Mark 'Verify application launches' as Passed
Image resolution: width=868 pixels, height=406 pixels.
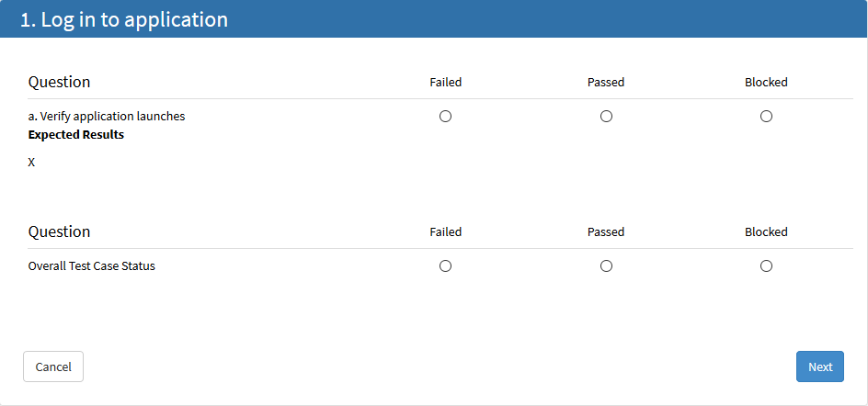click(x=606, y=117)
